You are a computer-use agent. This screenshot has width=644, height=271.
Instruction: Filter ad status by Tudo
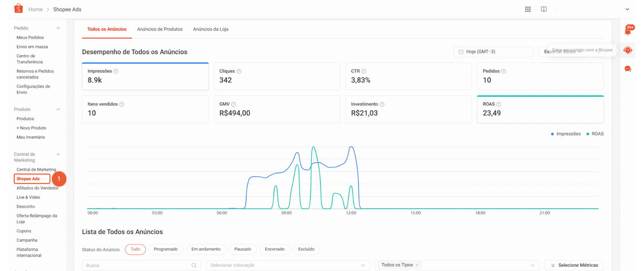click(135, 249)
